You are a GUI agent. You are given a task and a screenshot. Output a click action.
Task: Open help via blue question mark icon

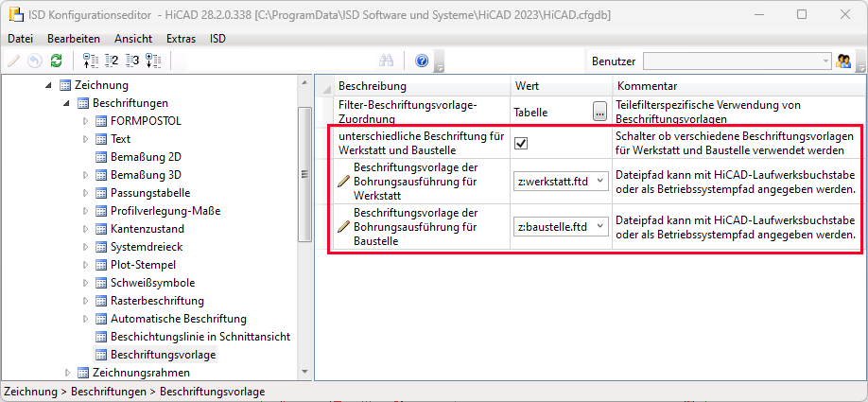(x=422, y=61)
